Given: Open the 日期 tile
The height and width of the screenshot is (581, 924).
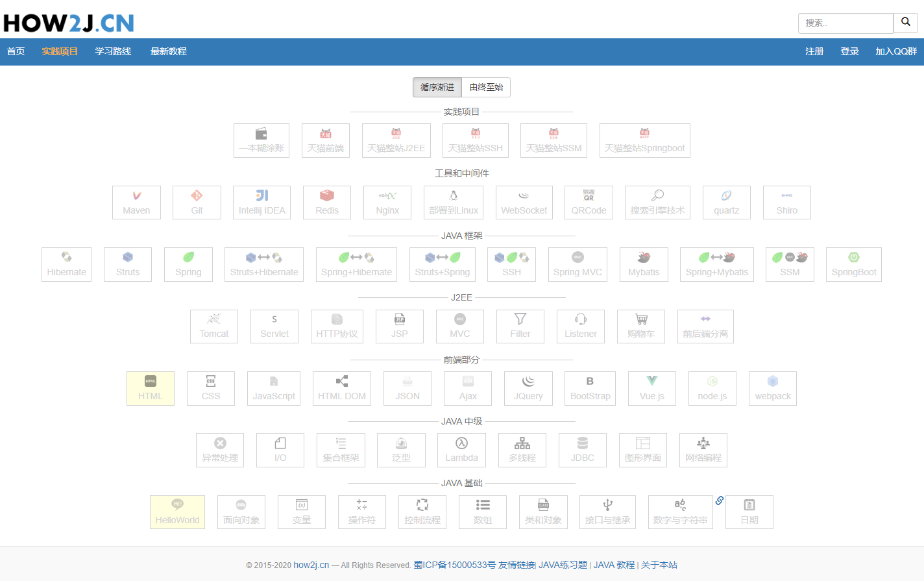Looking at the screenshot, I should [x=749, y=512].
